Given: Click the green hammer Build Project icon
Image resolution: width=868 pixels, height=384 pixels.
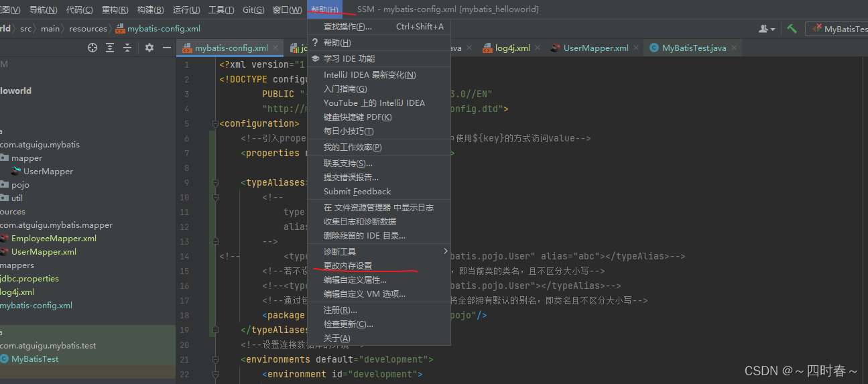Looking at the screenshot, I should (792, 29).
